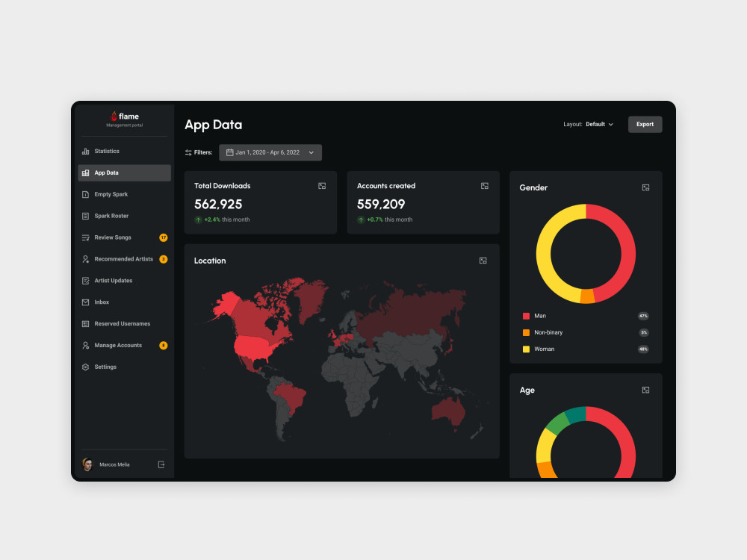The height and width of the screenshot is (560, 747).
Task: Open the date range filter dropdown
Action: coord(270,152)
